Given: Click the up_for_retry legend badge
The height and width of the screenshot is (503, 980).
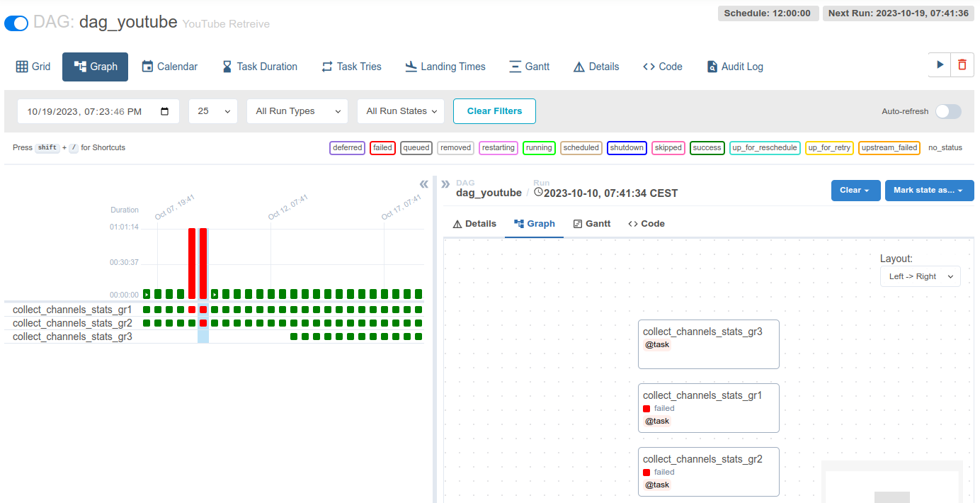Looking at the screenshot, I should [x=829, y=148].
